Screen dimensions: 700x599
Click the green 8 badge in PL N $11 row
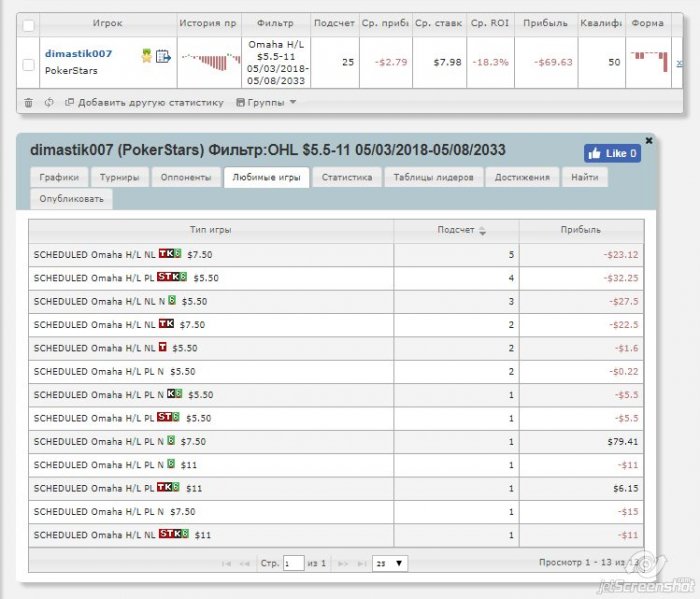click(171, 464)
